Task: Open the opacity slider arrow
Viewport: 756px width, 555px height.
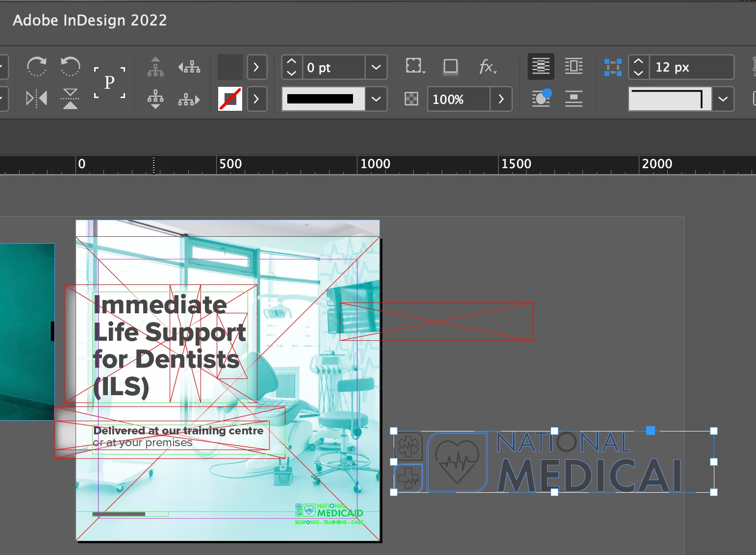Action: tap(501, 99)
